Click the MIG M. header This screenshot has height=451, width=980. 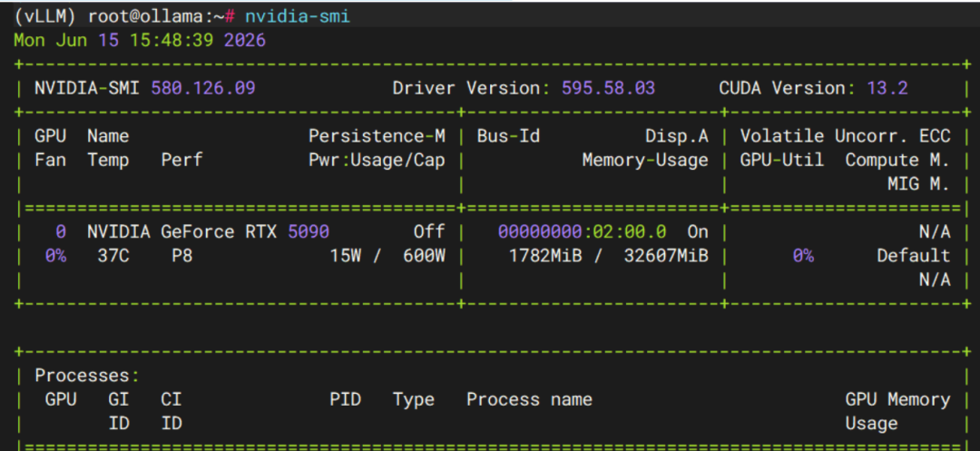coord(918,184)
